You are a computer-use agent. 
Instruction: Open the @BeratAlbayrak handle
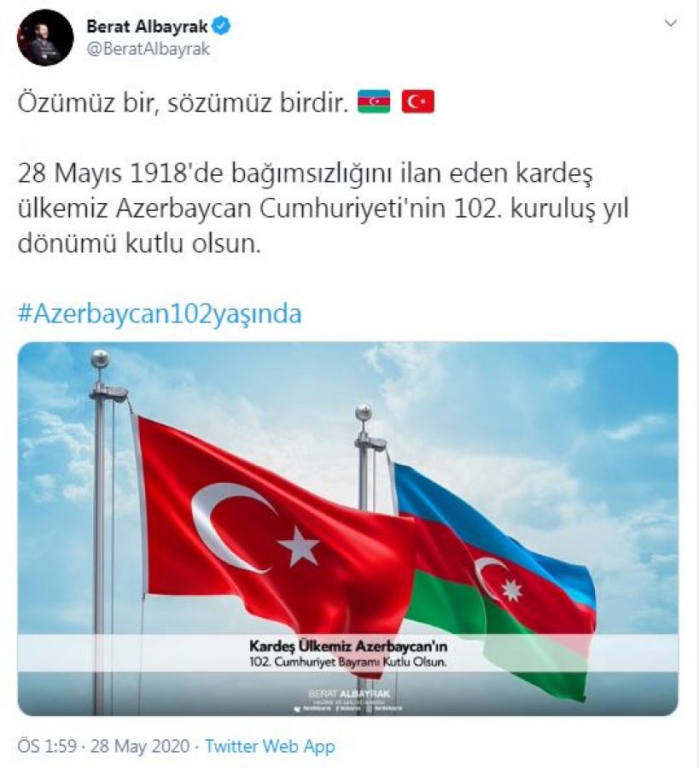(x=149, y=49)
